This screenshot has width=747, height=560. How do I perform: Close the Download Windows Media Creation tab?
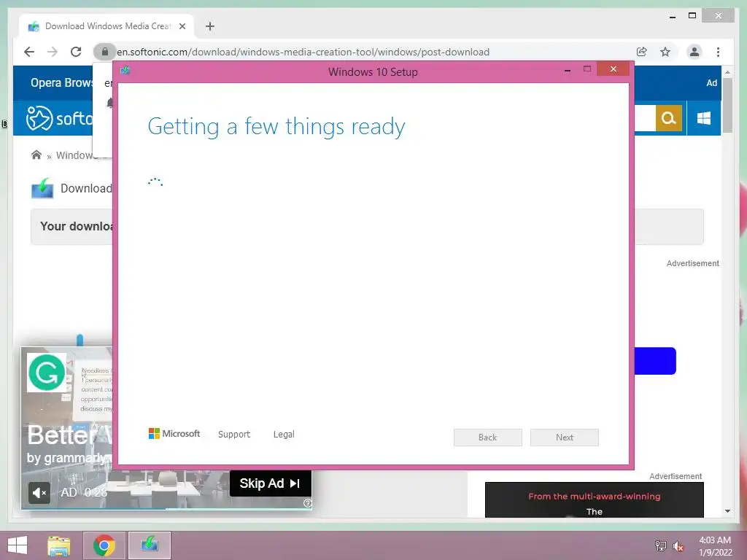pos(182,26)
